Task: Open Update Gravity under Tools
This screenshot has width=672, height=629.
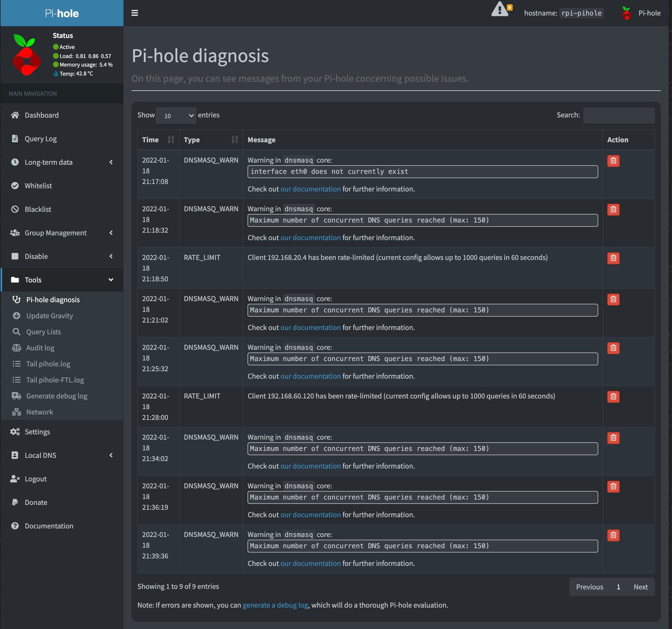Action: tap(62, 316)
